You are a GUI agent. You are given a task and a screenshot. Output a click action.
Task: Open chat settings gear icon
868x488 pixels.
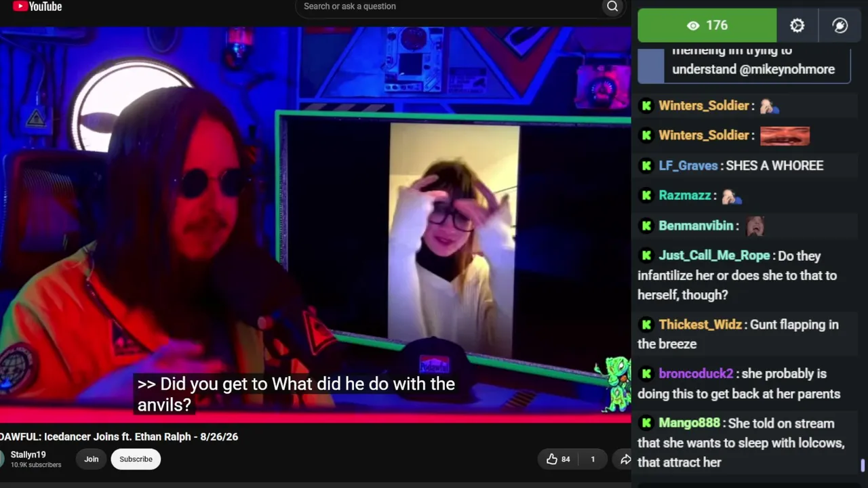[797, 26]
